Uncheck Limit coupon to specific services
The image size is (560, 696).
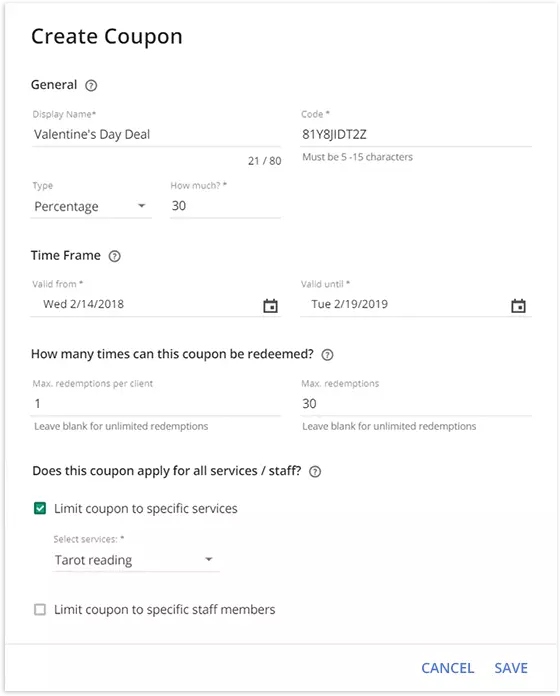40,508
